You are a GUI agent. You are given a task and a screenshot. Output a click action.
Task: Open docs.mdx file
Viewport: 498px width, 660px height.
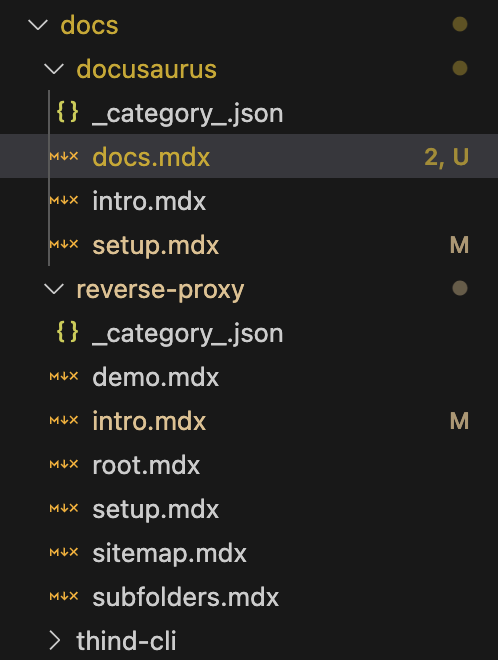point(249,156)
